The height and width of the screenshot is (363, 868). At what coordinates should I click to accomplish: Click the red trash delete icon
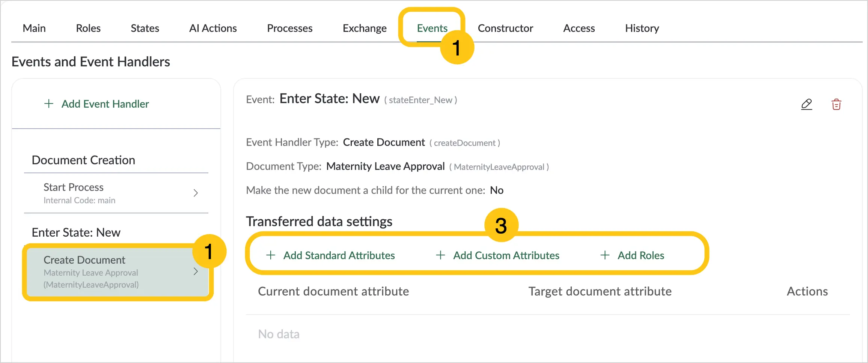tap(836, 104)
